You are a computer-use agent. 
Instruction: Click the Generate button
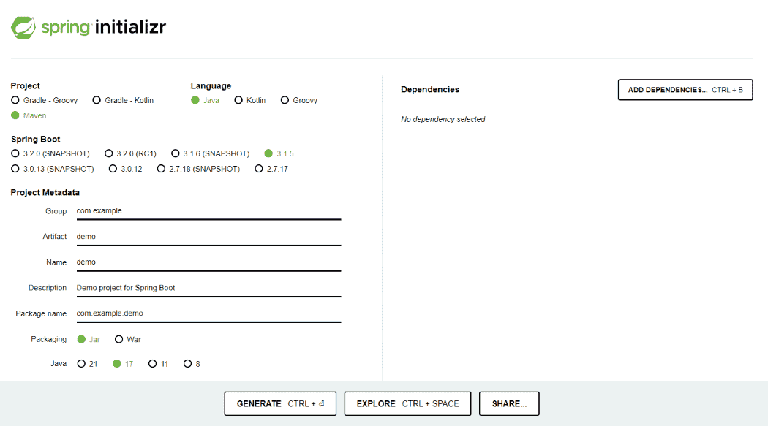coord(280,403)
